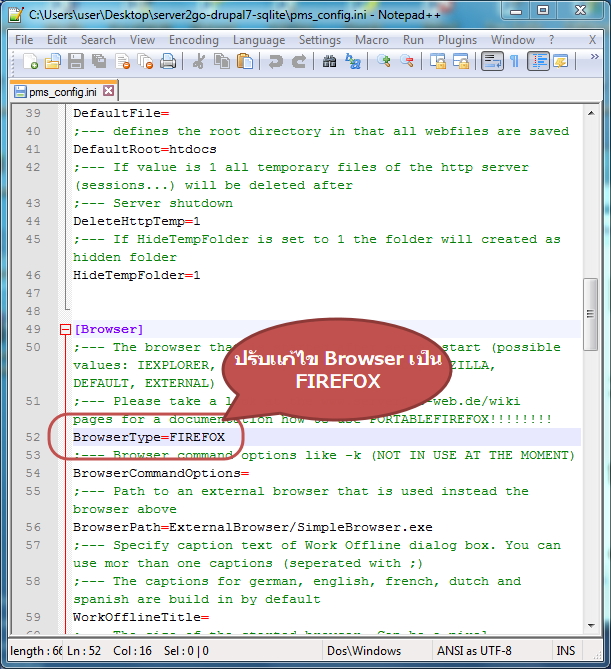611x669 pixels.
Task: Expand the hidden toolbar items chevron
Action: click(x=594, y=57)
